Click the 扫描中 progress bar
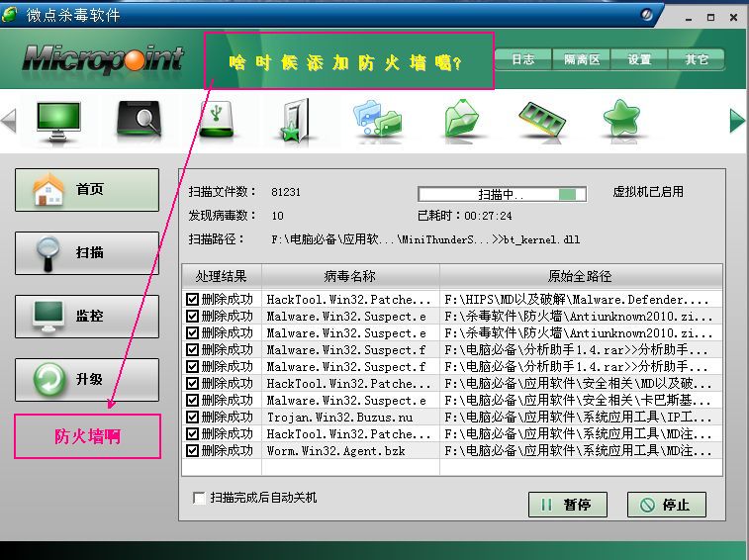Image resolution: width=749 pixels, height=560 pixels. (502, 194)
